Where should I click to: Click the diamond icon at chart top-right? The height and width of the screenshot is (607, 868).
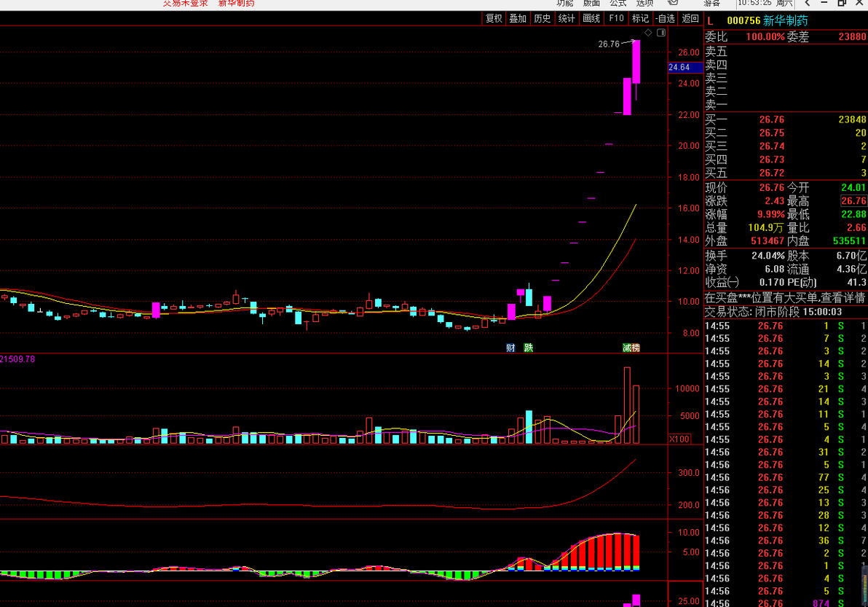tap(648, 33)
